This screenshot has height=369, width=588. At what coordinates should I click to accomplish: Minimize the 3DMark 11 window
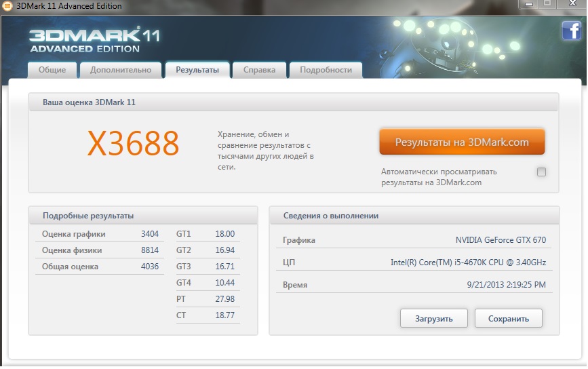529,4
